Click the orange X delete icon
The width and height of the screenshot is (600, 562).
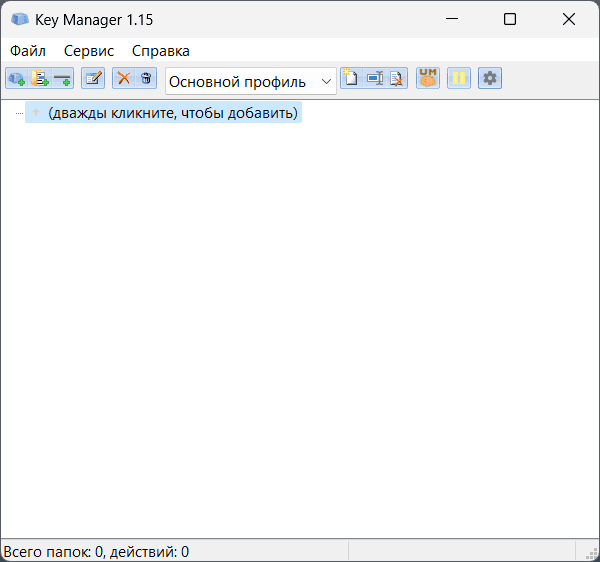click(124, 78)
